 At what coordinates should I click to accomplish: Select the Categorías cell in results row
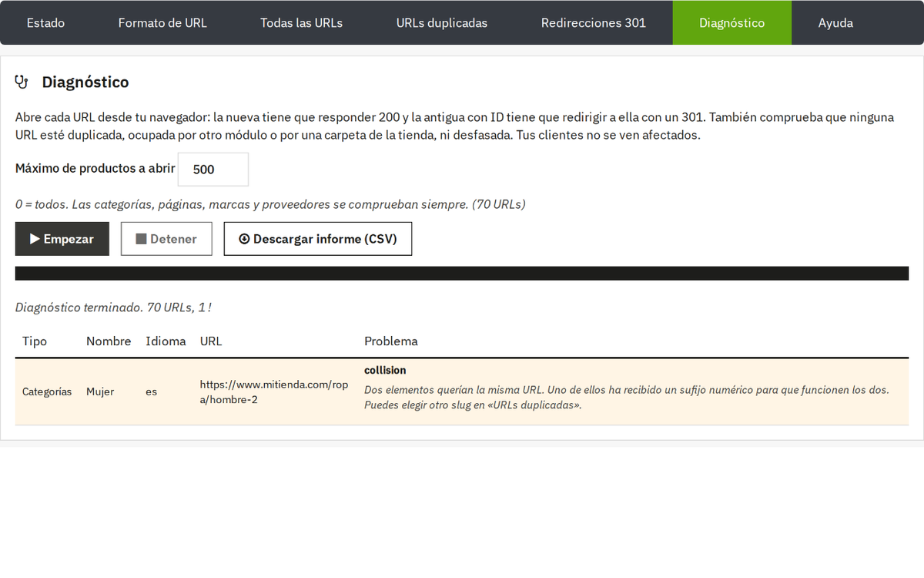47,391
